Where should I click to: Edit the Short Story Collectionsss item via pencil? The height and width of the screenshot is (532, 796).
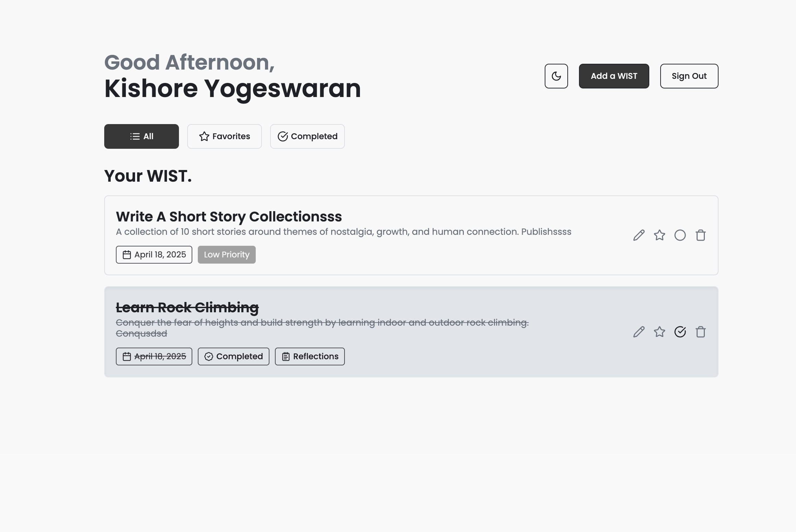pyautogui.click(x=639, y=235)
